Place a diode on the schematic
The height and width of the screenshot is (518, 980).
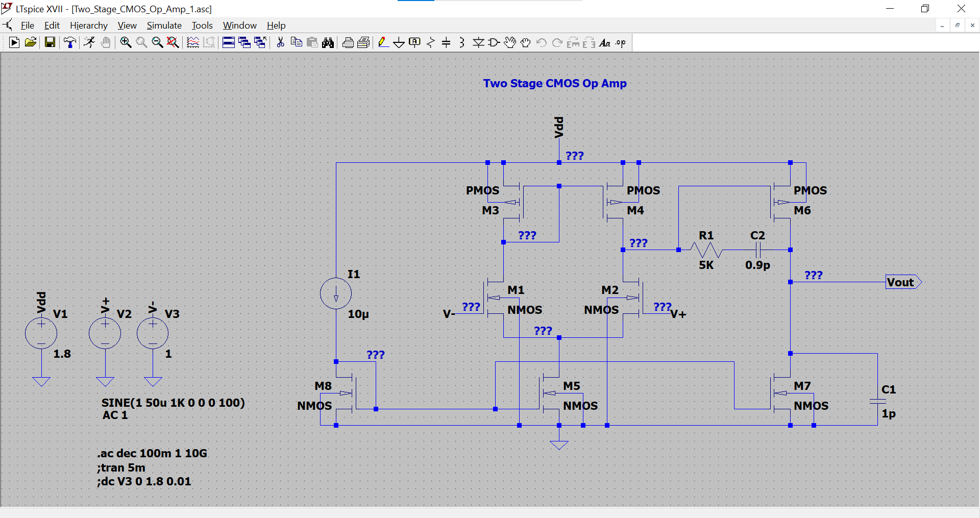(x=478, y=42)
